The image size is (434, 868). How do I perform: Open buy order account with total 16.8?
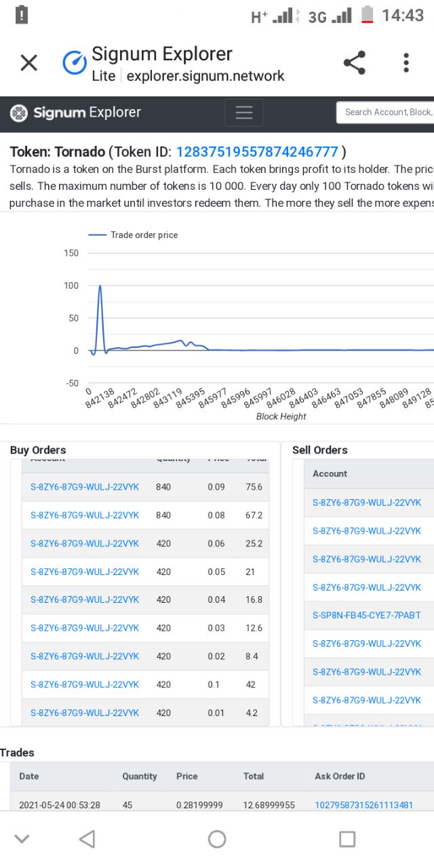(85, 599)
